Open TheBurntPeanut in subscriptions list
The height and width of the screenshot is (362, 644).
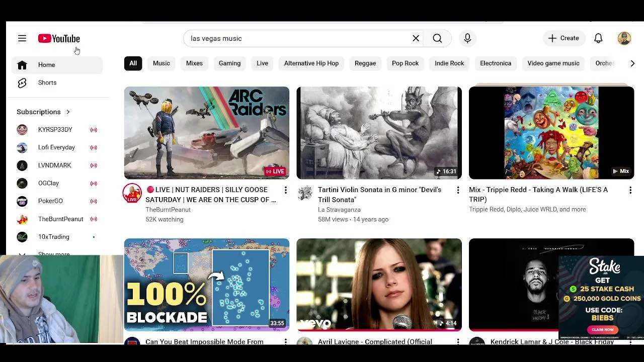click(57, 219)
